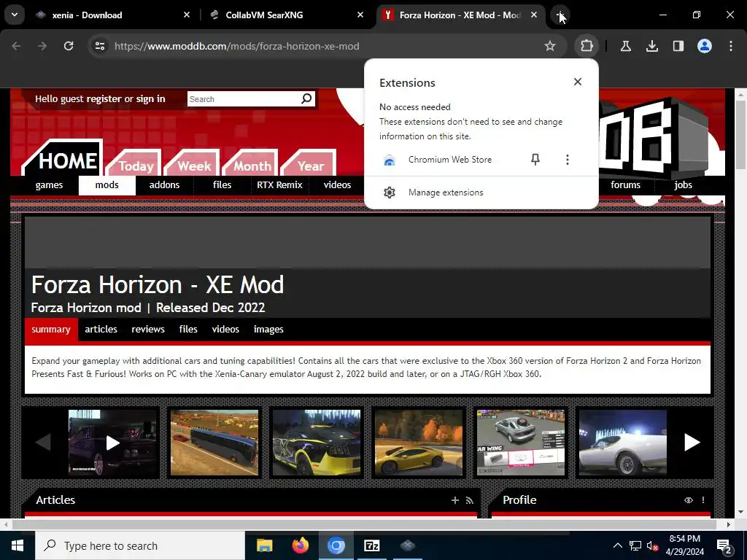Close the Forza Horizon - XE Mod tab
747x560 pixels.
(x=534, y=15)
